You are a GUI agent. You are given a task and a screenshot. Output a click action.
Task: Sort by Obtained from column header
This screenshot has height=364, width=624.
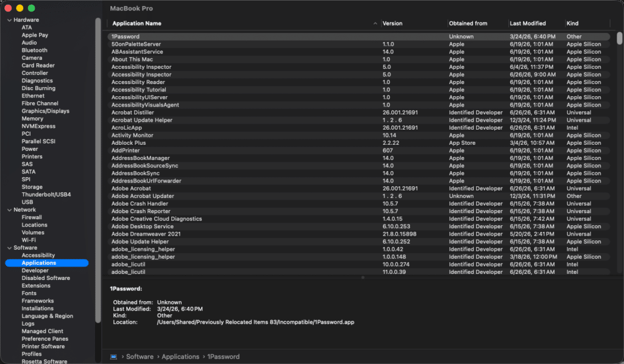(x=467, y=24)
